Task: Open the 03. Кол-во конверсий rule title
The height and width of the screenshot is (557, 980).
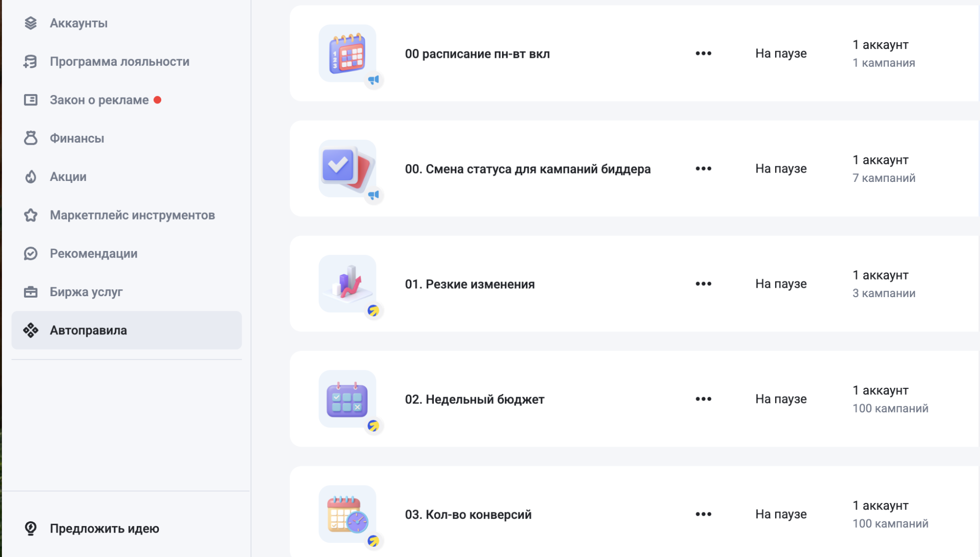Action: (468, 514)
